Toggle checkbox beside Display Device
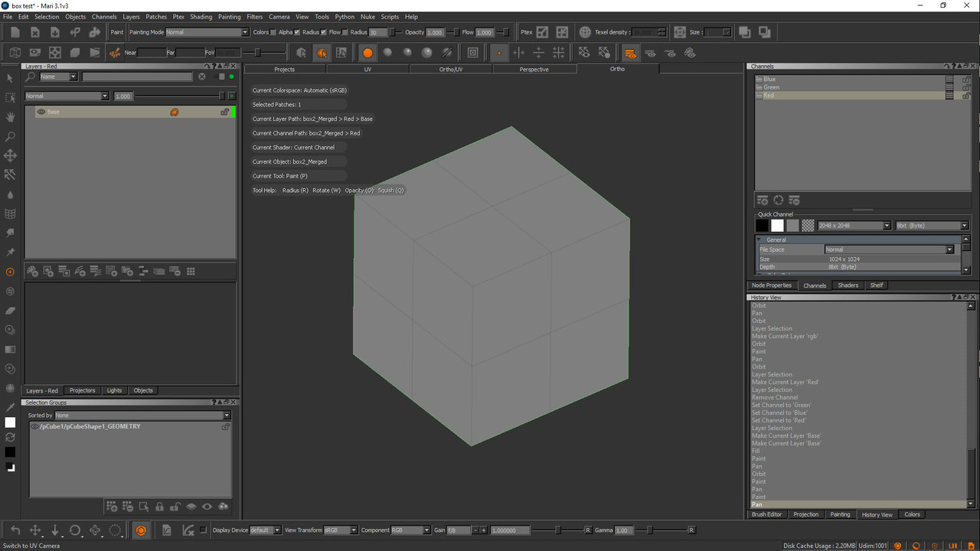Image resolution: width=980 pixels, height=551 pixels. coord(203,530)
